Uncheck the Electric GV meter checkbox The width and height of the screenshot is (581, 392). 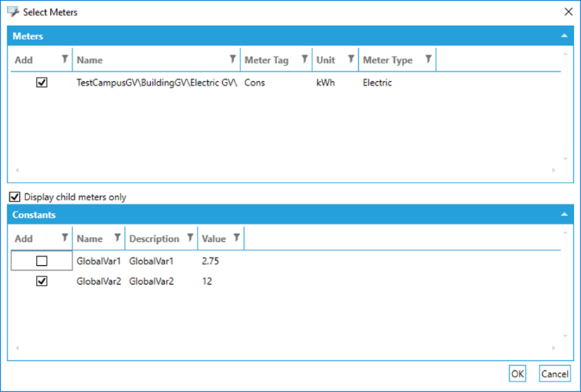42,82
